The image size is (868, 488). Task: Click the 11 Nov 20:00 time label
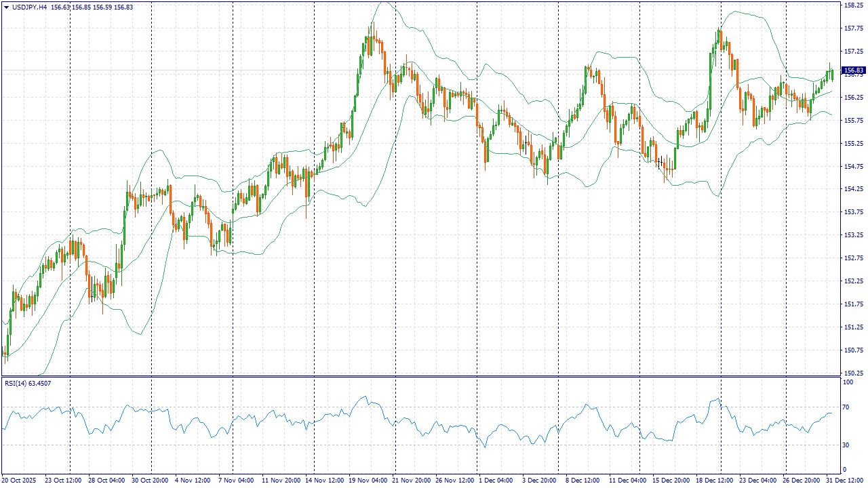coord(281,480)
